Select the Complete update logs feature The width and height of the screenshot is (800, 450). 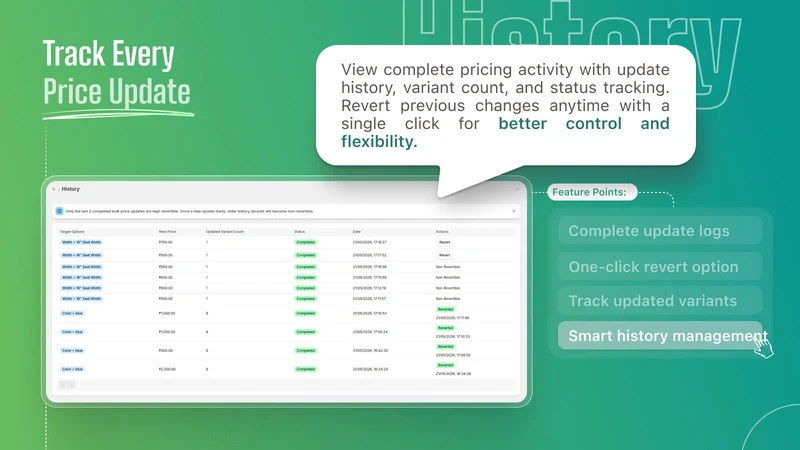pos(660,231)
